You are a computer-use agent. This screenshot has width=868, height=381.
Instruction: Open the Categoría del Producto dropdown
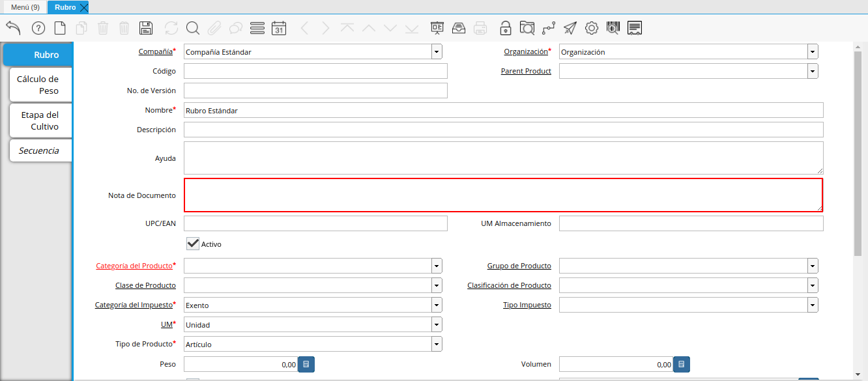pos(437,266)
